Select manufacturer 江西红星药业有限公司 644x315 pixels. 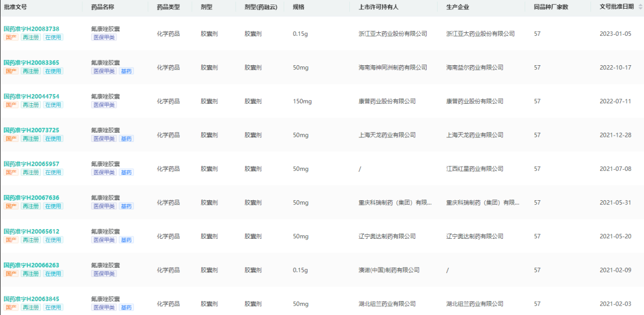point(475,168)
